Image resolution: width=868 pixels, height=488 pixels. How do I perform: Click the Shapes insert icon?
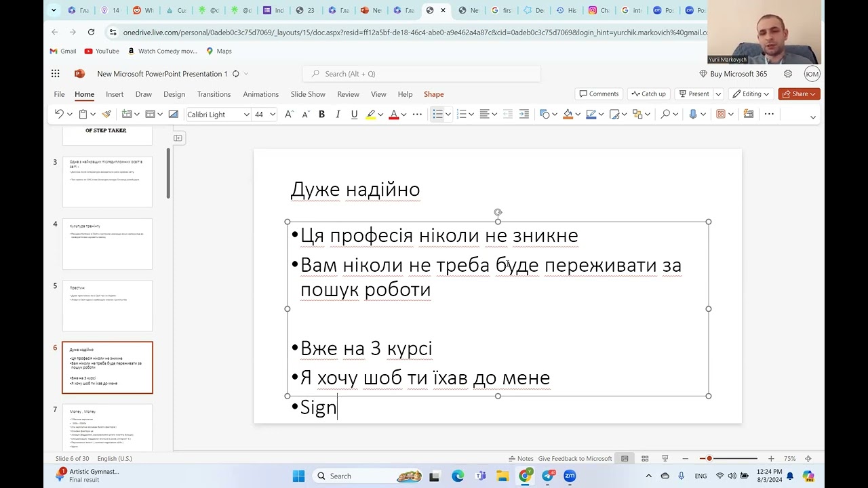[544, 114]
